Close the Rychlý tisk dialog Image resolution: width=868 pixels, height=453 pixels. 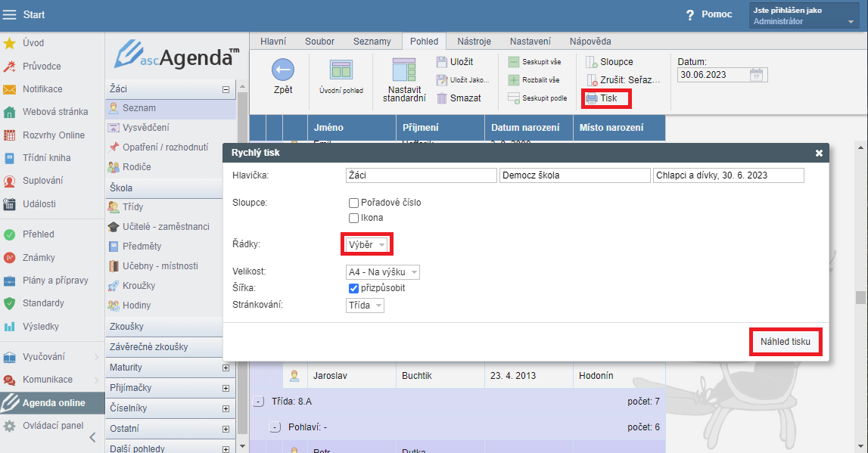[819, 154]
